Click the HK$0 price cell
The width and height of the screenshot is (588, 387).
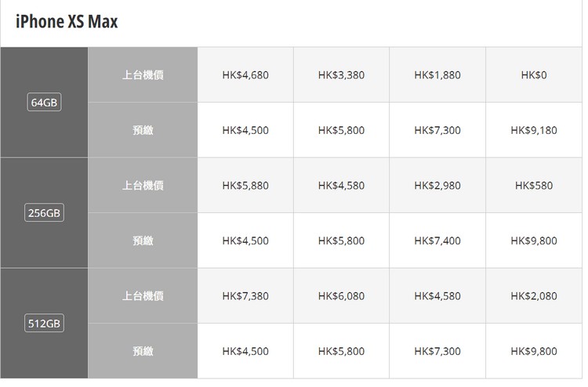534,75
